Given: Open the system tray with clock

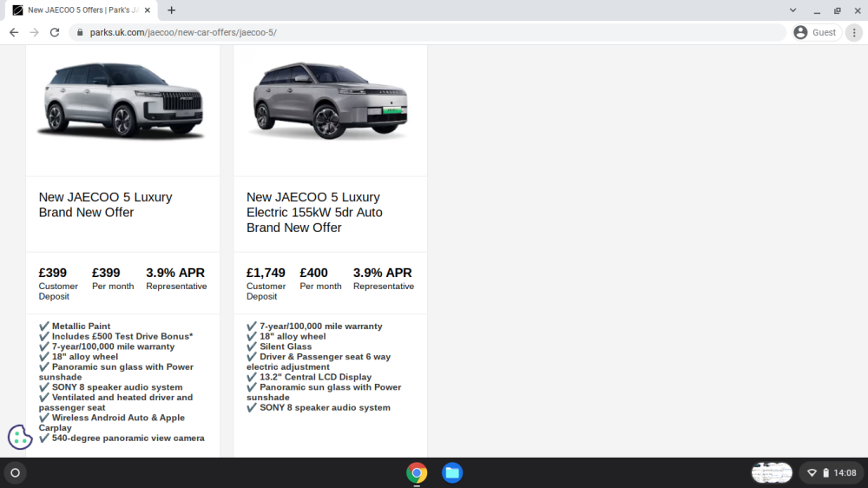Looking at the screenshot, I should [x=832, y=473].
